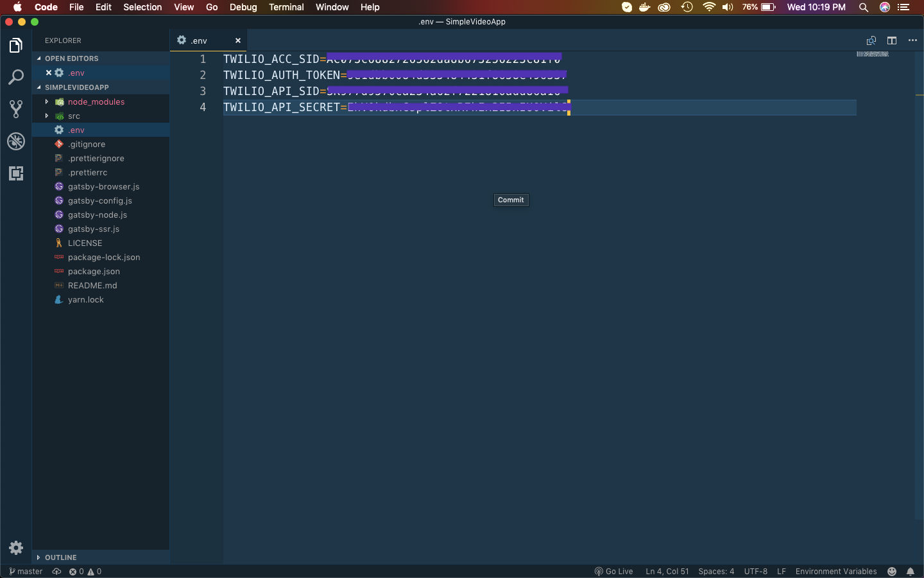Screen dimensions: 924x578
Task: Open the Manage gear at sidebar bottom
Action: (x=16, y=547)
